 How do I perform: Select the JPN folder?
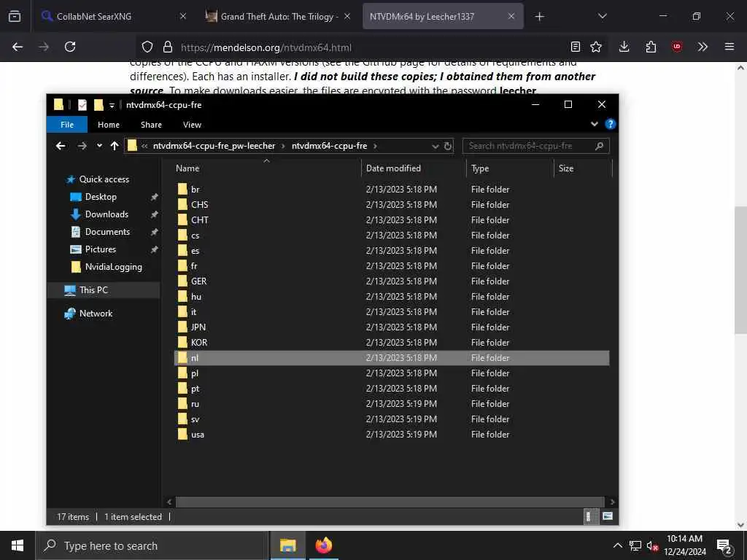click(392, 327)
